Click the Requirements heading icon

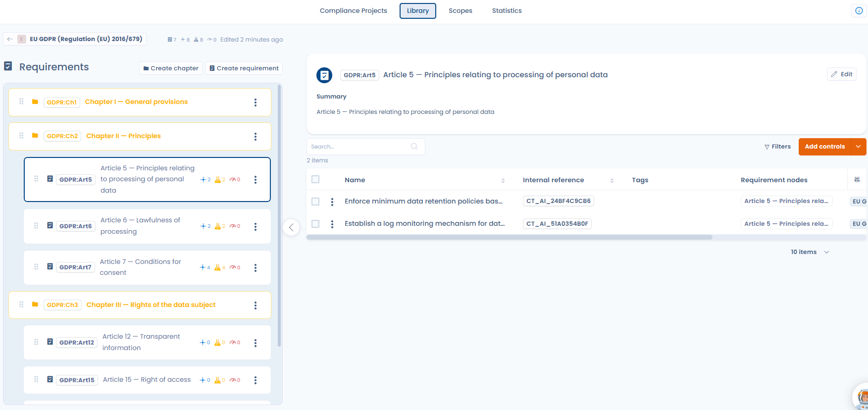coord(8,66)
